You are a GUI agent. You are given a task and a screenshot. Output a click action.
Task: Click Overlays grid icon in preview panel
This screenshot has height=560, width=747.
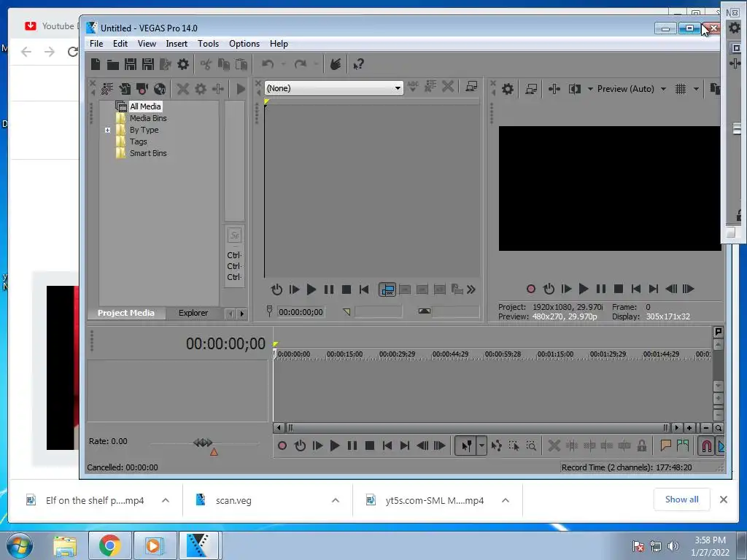click(x=681, y=88)
